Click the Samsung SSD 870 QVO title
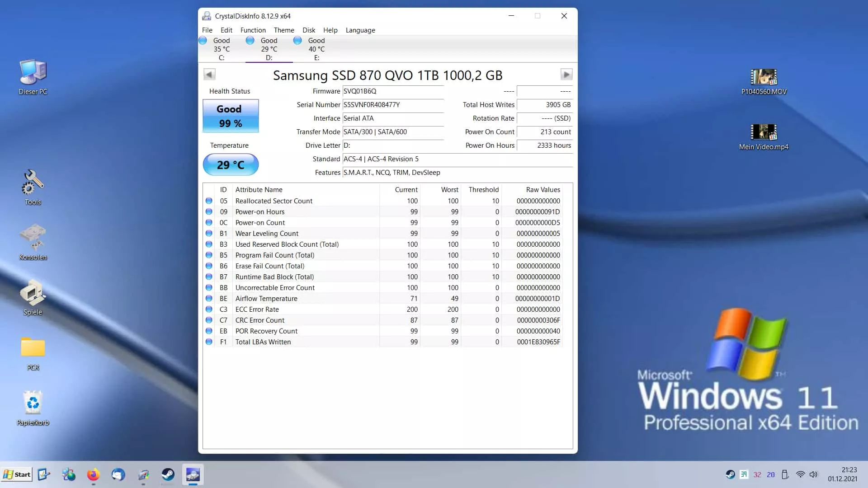This screenshot has width=868, height=488. [x=388, y=75]
